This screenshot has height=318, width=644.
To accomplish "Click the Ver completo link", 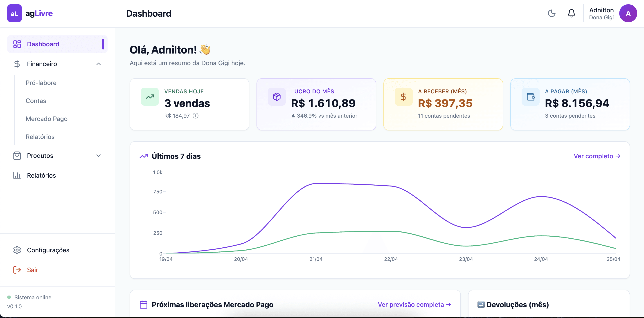I will pos(597,156).
